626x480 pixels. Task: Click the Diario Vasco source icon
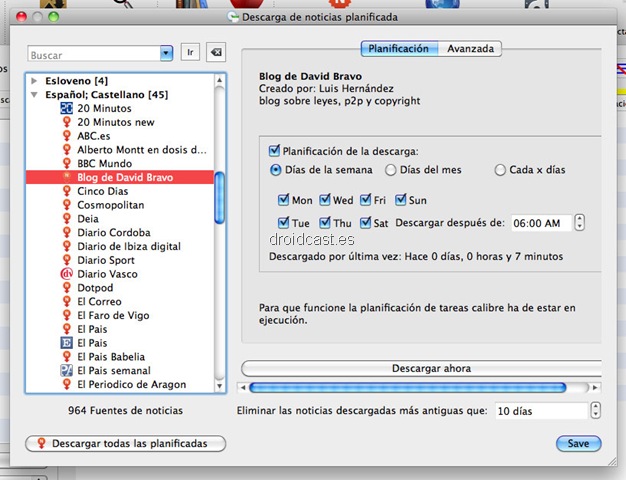[x=66, y=274]
